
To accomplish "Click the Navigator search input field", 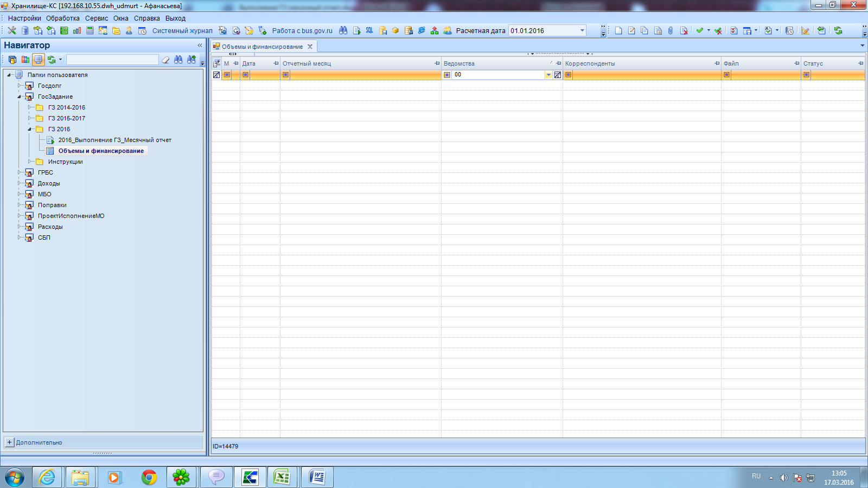I will coord(112,60).
